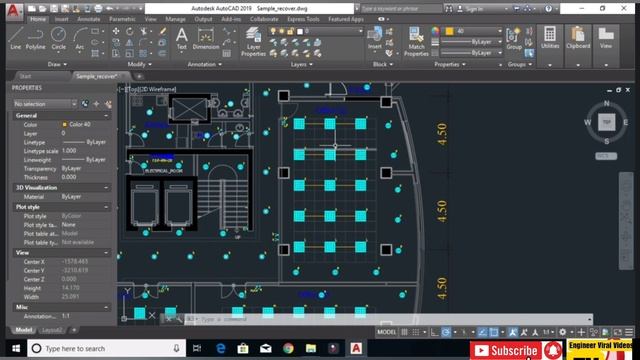Toggle 2D object snap in status bar
Image resolution: width=640 pixels, height=360 pixels.
tap(494, 332)
